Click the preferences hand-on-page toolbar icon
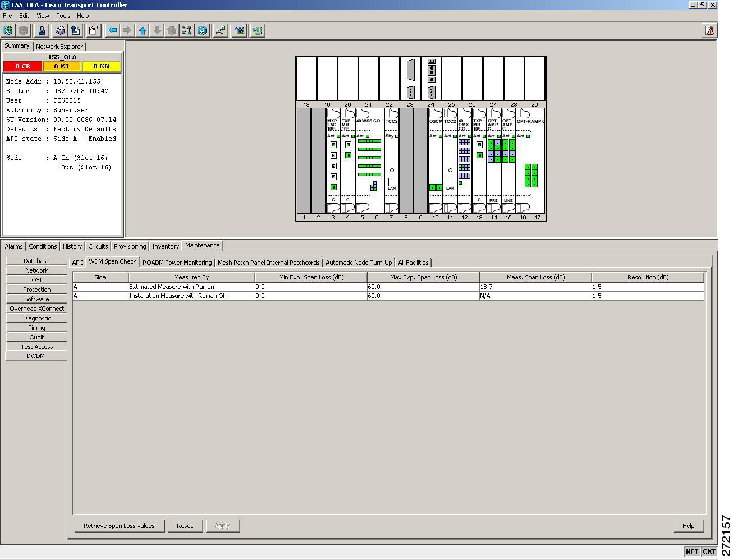Screen dimensions: 733x560 (x=94, y=30)
